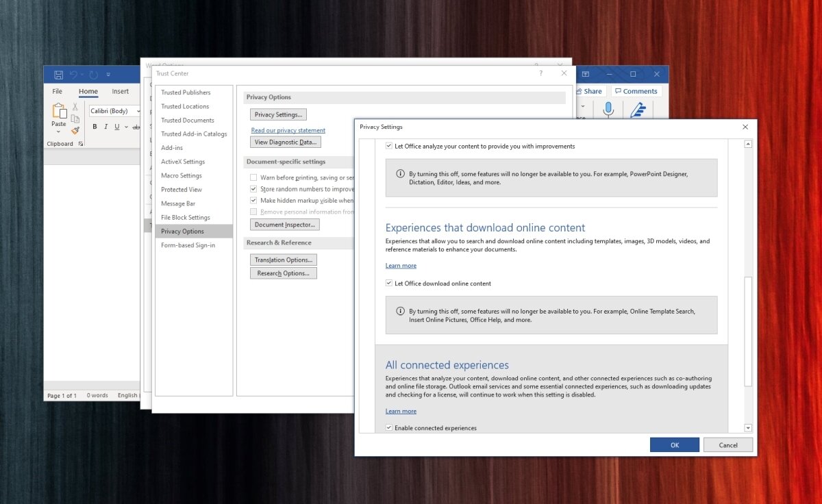Open Editor using the pen icon

(638, 110)
